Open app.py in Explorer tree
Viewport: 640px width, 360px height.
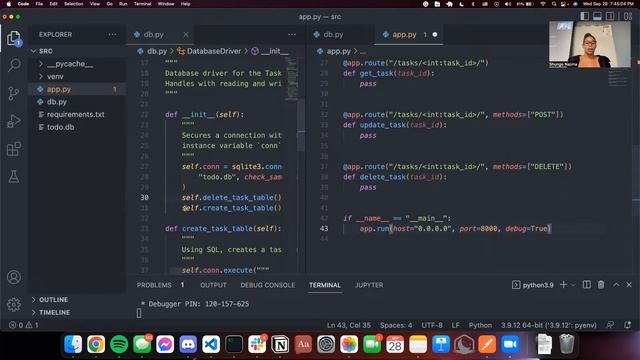coord(78,89)
